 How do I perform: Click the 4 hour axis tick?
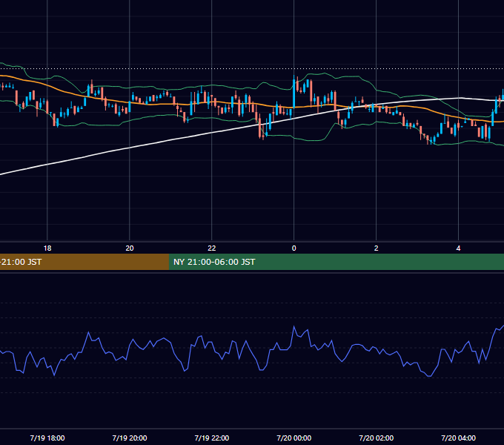point(458,248)
